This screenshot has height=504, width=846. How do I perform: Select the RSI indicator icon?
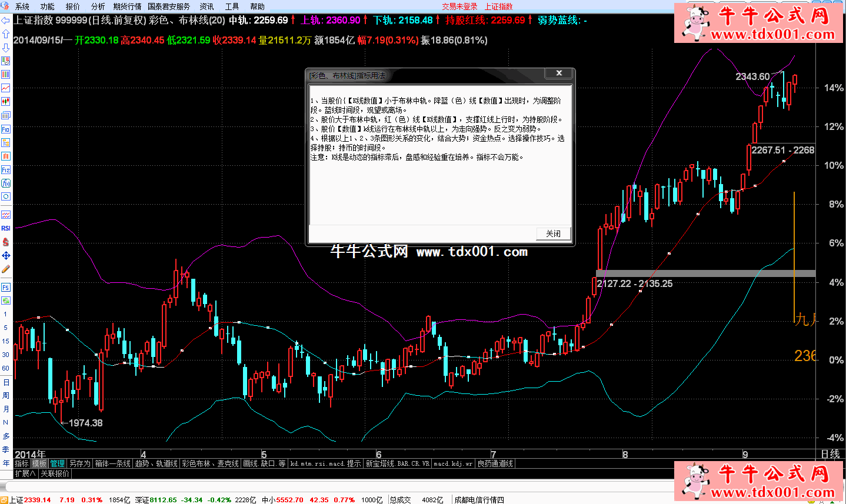[5, 228]
